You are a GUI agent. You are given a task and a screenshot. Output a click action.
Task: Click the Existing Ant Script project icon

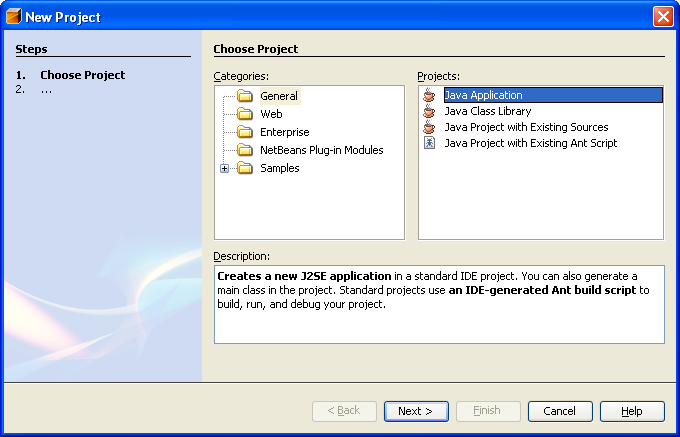coord(429,143)
